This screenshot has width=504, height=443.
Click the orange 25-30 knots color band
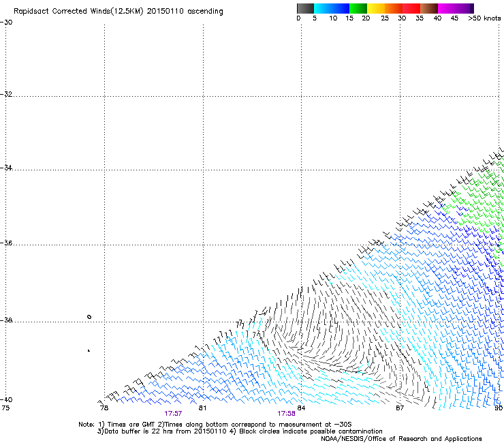coord(393,8)
